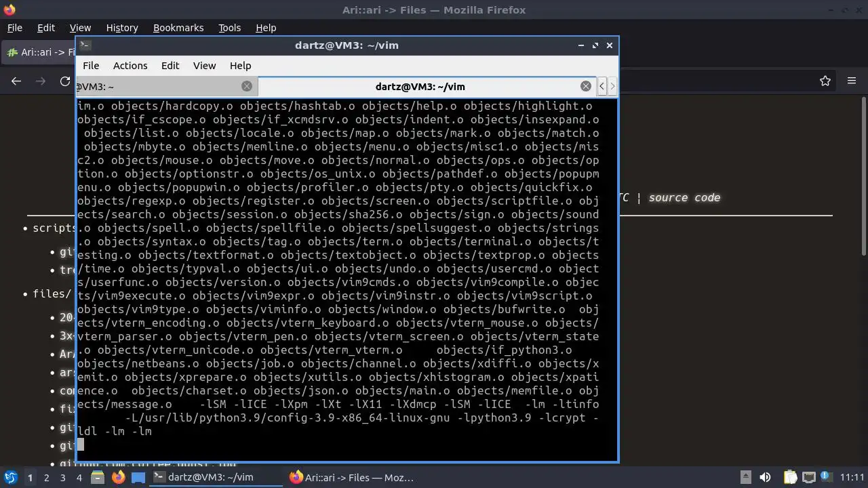Open the terminal Edit menu
The width and height of the screenshot is (868, 488).
170,66
